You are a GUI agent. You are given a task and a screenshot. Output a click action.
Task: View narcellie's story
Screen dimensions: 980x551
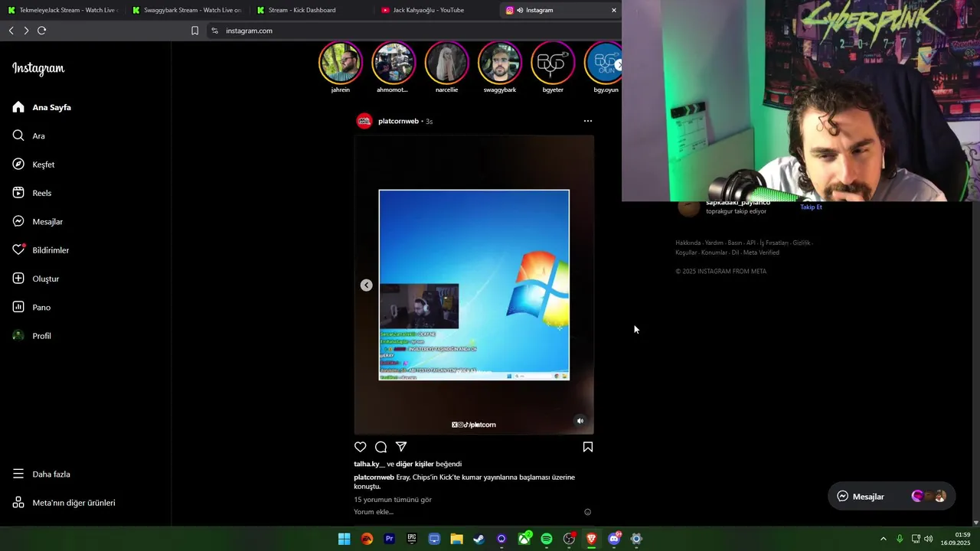click(446, 63)
